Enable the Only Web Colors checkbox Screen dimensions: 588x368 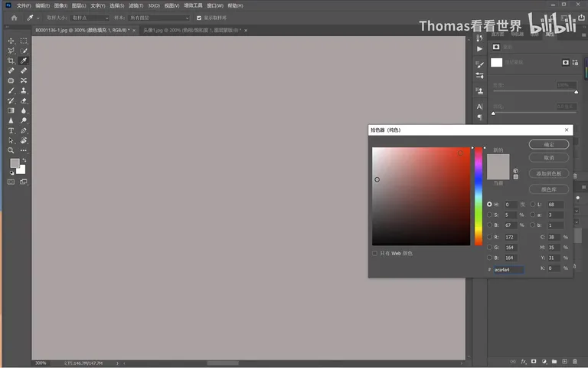tap(374, 253)
